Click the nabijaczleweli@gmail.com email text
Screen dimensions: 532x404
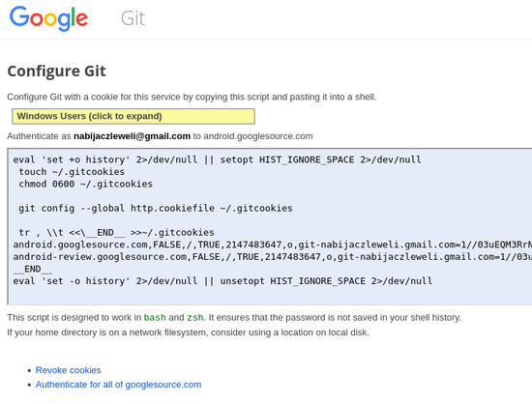point(132,136)
